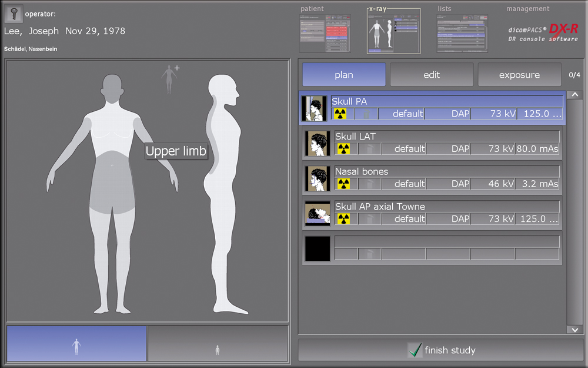Open the 73 kV field for Skull PA
Image resolution: width=588 pixels, height=368 pixels.
pyautogui.click(x=494, y=114)
